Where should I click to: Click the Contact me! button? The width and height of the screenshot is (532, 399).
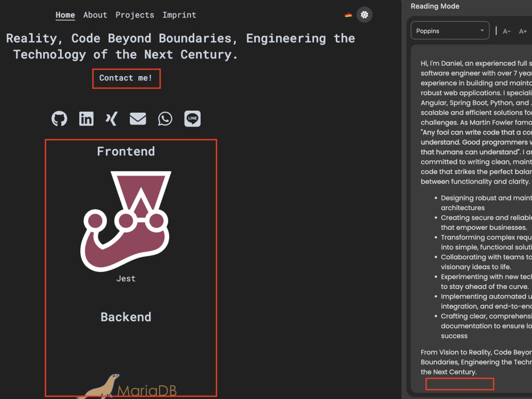(126, 78)
